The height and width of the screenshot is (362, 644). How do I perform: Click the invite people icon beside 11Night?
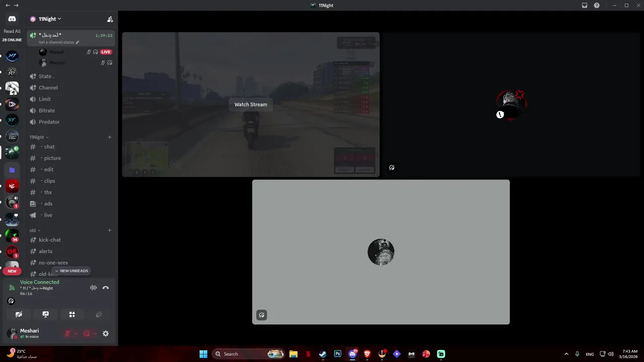tap(110, 19)
